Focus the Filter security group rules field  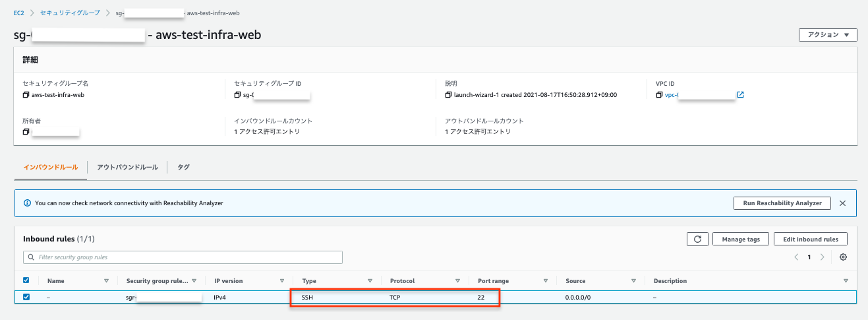183,257
